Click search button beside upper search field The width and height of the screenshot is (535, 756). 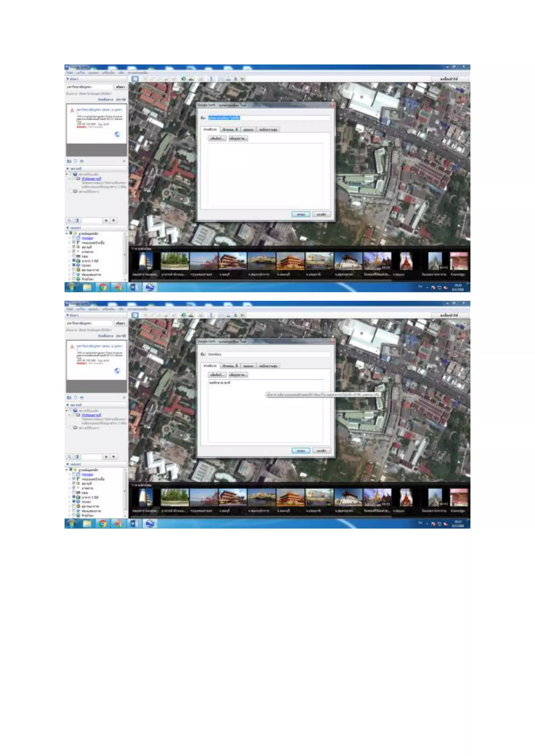[x=120, y=87]
